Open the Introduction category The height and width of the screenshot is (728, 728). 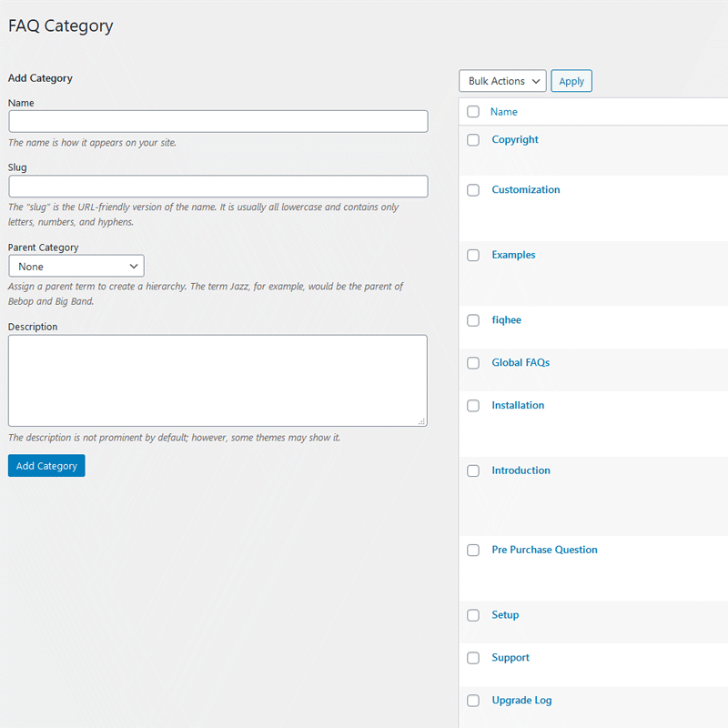(521, 470)
